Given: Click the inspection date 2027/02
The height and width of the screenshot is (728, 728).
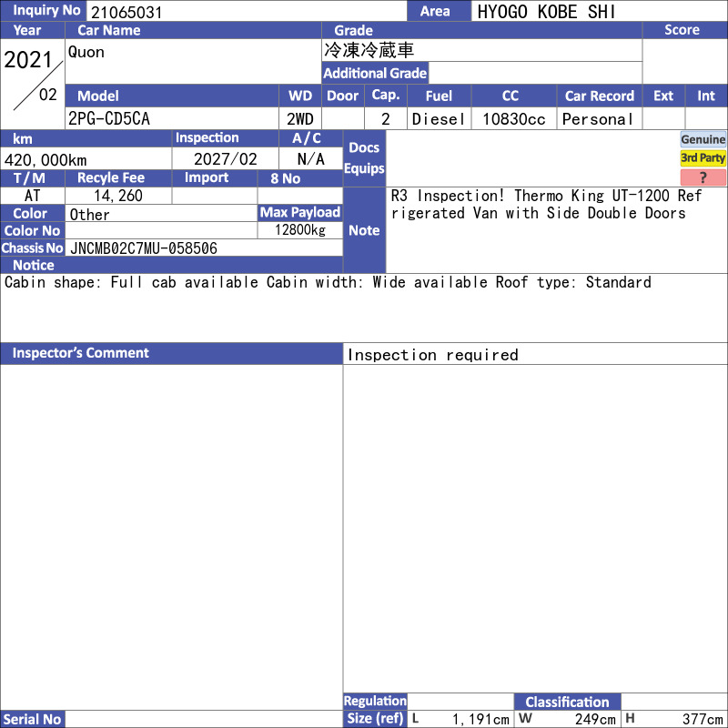Looking at the screenshot, I should coord(225,158).
